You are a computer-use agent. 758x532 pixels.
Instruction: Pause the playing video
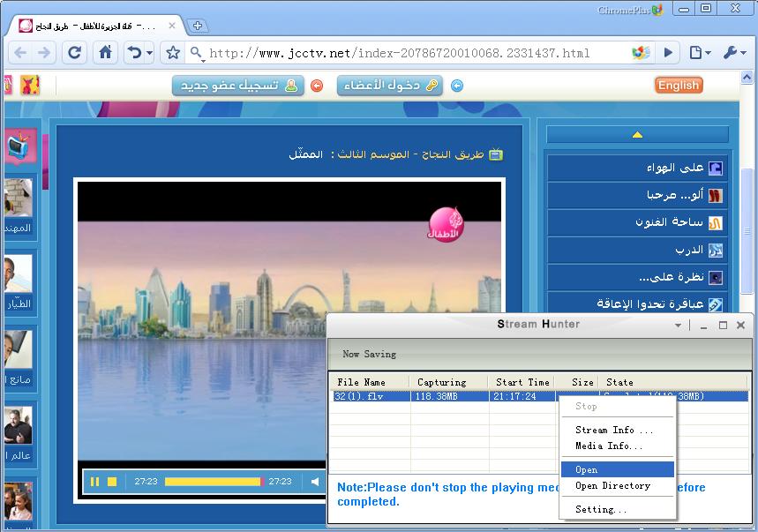pos(94,482)
